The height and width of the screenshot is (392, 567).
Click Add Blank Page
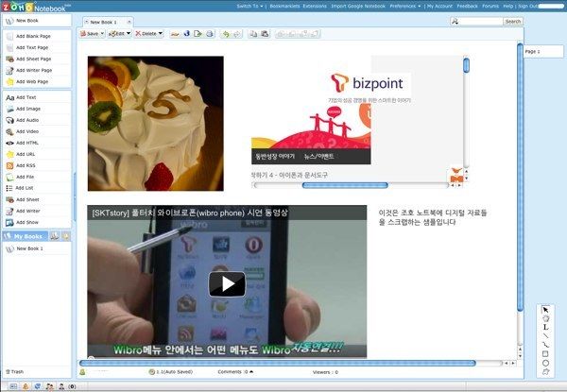[29, 36]
